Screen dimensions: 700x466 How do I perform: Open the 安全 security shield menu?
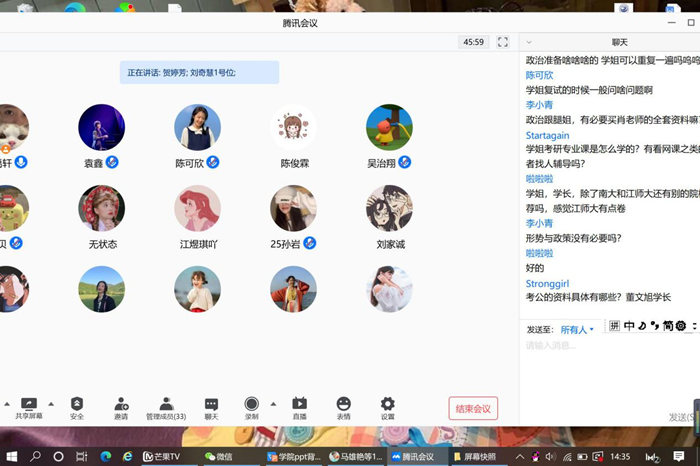(77, 408)
